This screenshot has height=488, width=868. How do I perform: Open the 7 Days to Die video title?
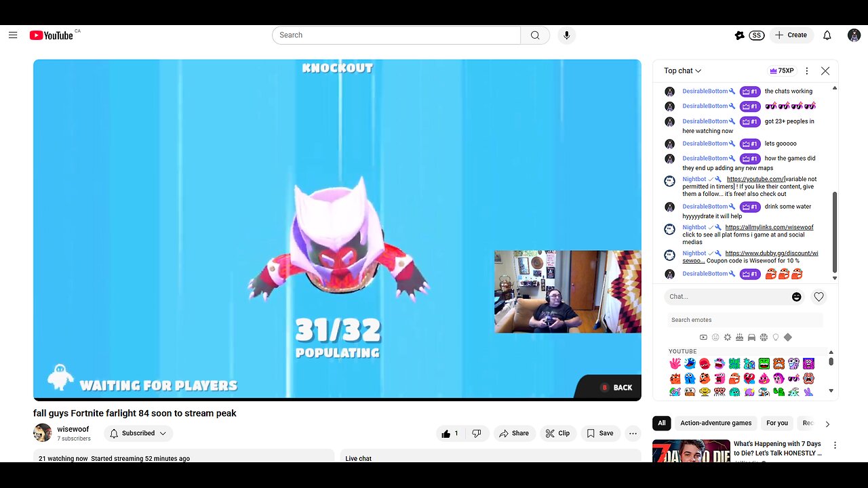[x=778, y=448]
